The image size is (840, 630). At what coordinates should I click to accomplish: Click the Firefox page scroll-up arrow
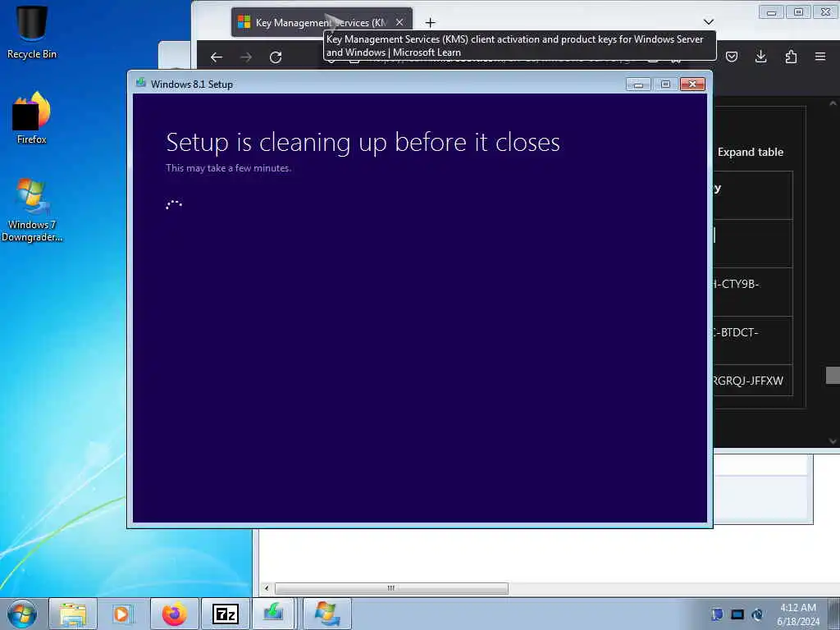click(x=833, y=103)
